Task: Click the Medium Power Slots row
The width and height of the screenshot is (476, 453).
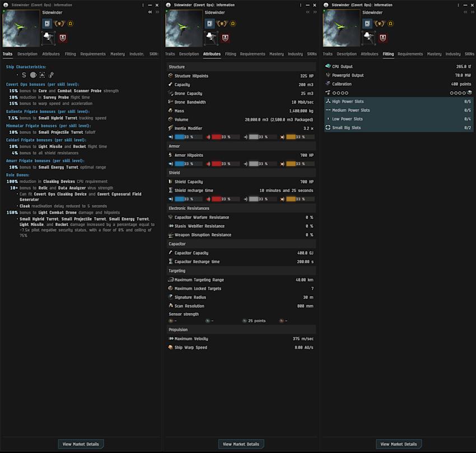Action: pyautogui.click(x=399, y=110)
